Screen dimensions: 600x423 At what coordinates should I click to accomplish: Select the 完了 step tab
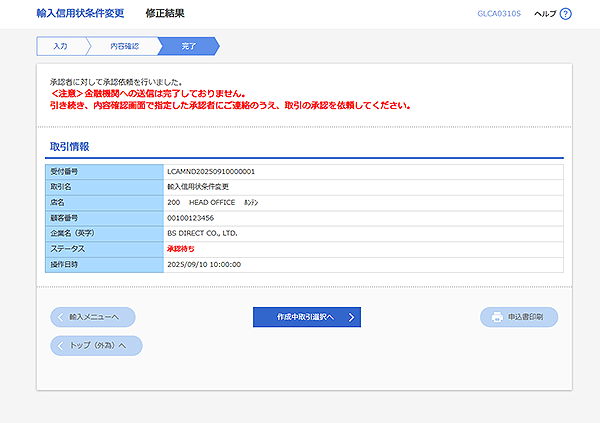(x=188, y=46)
